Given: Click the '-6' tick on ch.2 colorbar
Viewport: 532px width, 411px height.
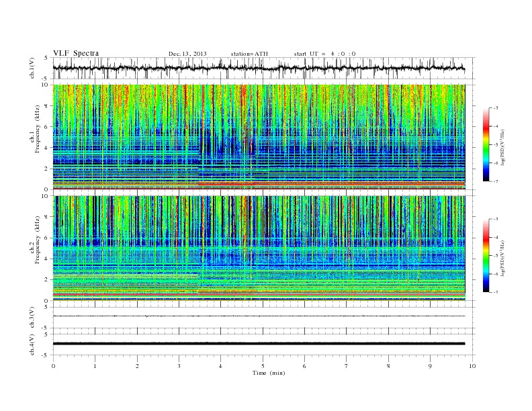Looking at the screenshot, I should tap(496, 274).
